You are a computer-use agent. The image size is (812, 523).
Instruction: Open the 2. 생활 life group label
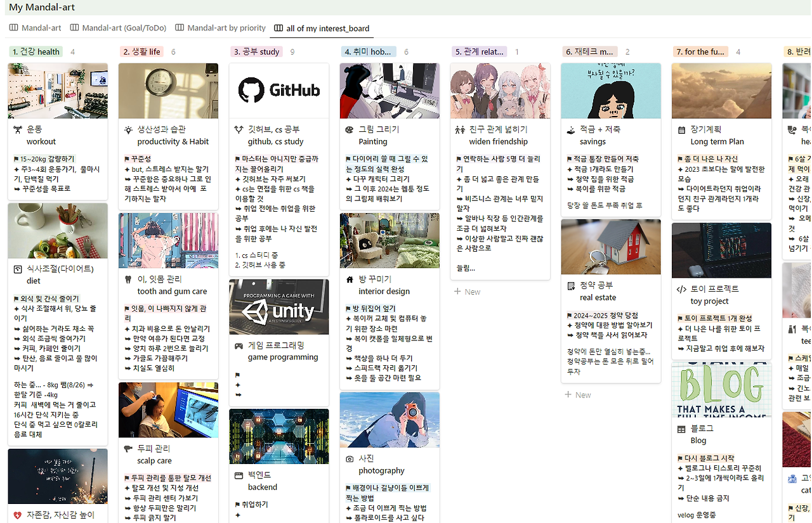143,52
